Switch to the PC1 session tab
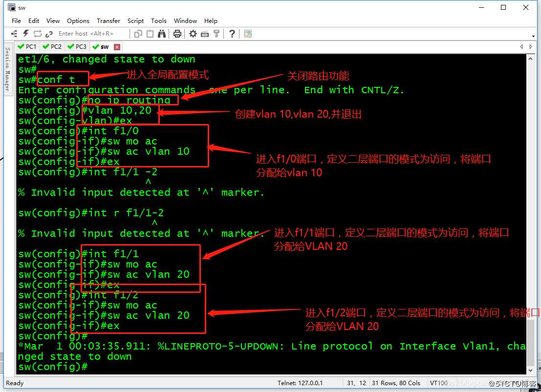Screen dimensions: 541x392 (27, 46)
